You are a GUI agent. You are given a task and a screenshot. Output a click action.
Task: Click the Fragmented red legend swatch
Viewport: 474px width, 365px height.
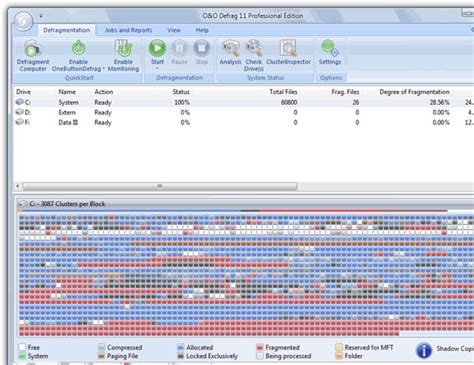pyautogui.click(x=260, y=347)
